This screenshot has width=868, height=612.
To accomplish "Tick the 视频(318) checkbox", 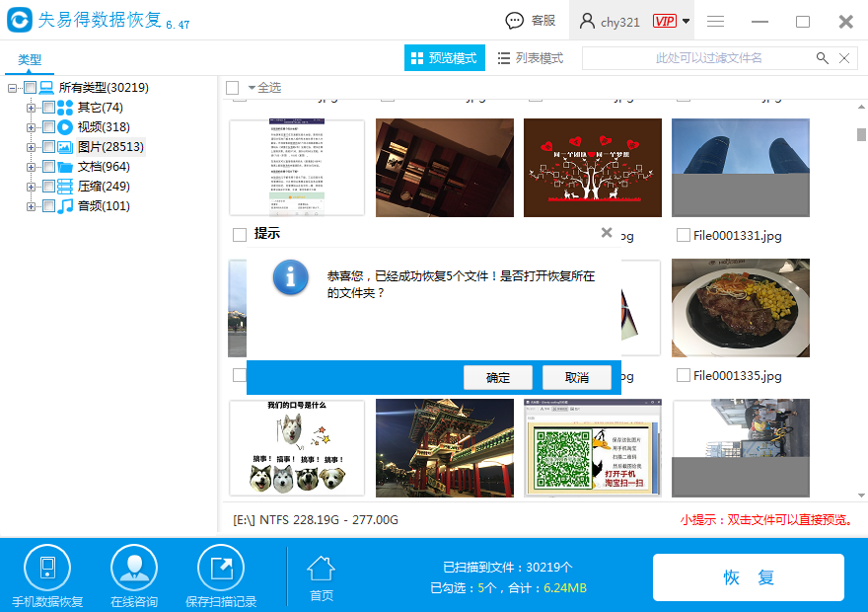I will coord(48,127).
